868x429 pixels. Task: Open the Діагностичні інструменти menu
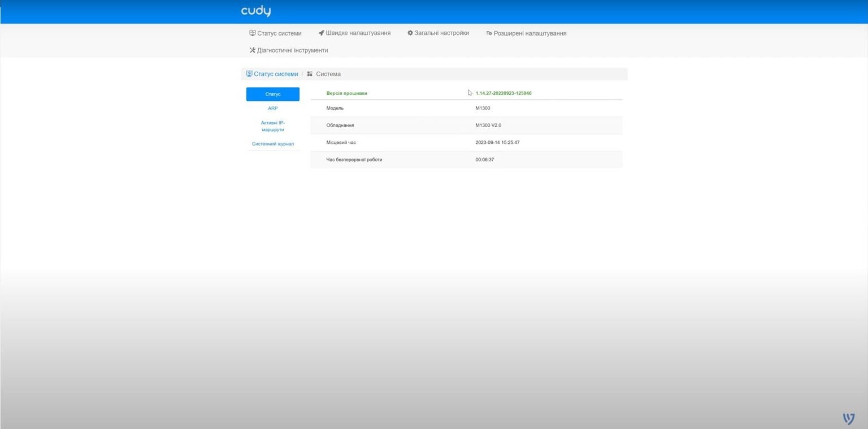click(289, 50)
